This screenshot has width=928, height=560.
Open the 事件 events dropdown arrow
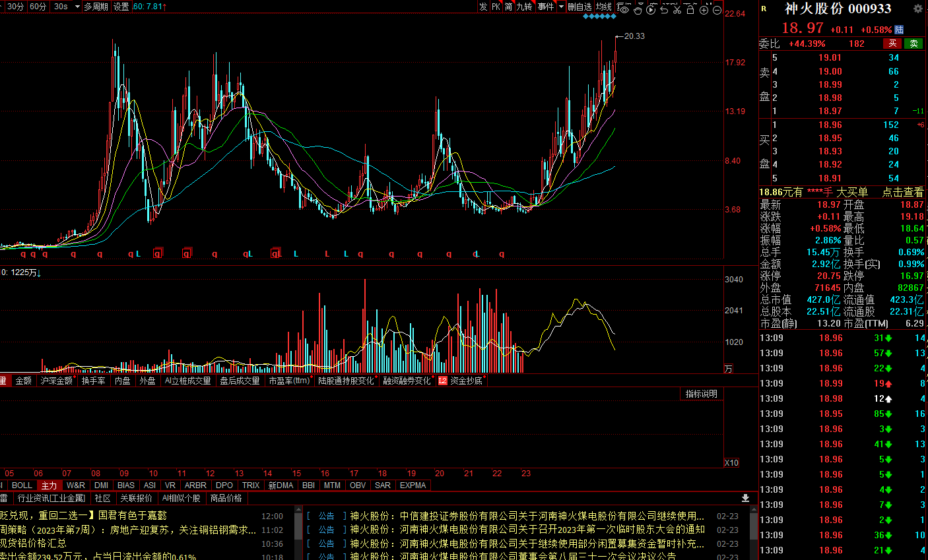[x=561, y=7]
